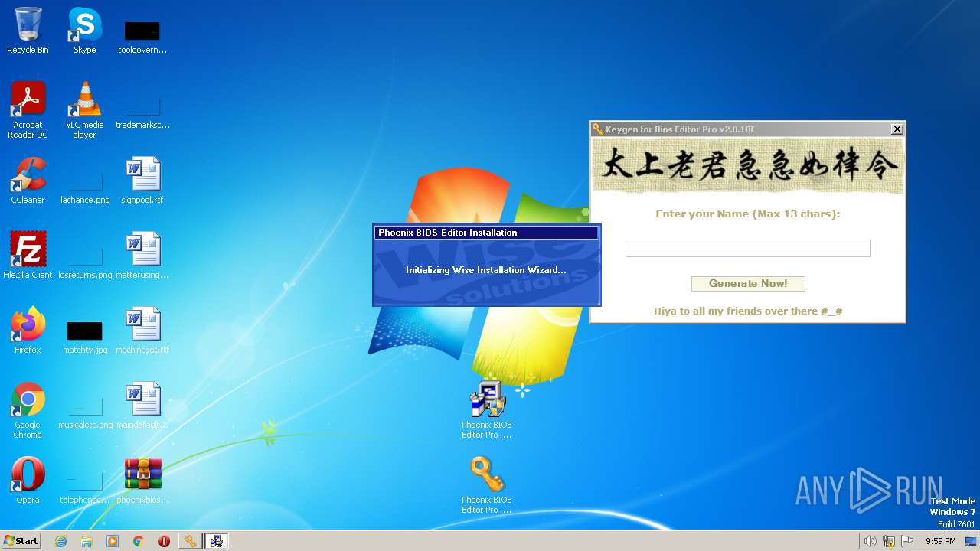Viewport: 980px width, 551px height.
Task: Open Action Center flag tray icon
Action: click(x=908, y=541)
